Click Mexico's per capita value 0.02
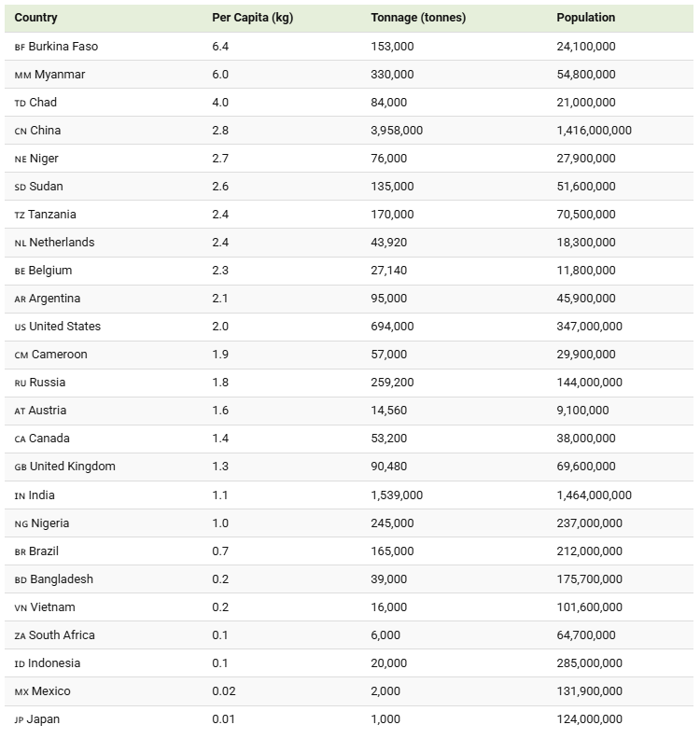This screenshot has width=700, height=739. tap(223, 691)
